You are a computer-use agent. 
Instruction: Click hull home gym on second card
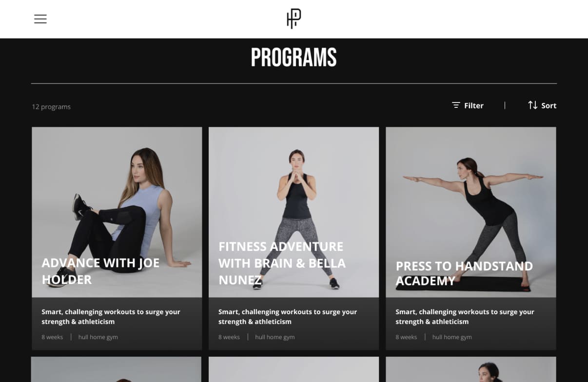pyautogui.click(x=275, y=337)
